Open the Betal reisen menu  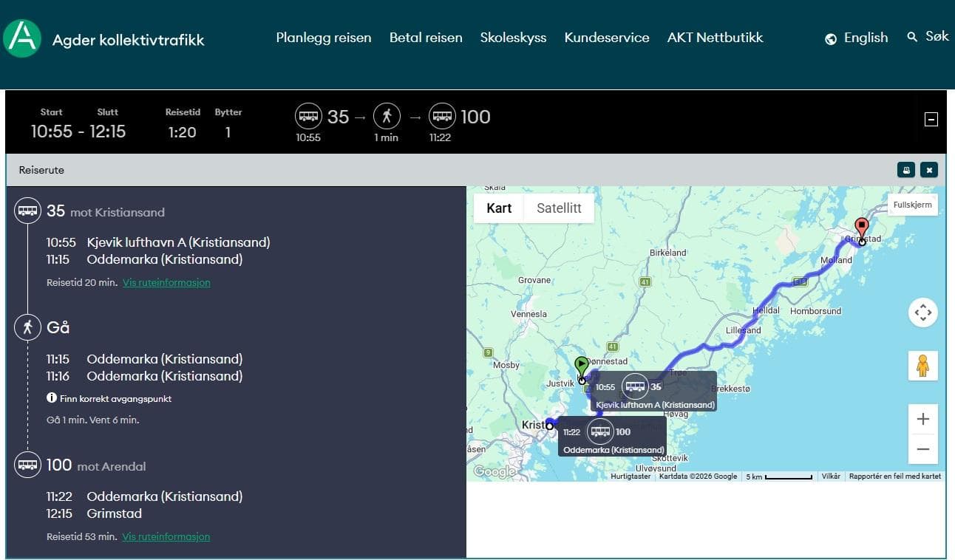[426, 38]
